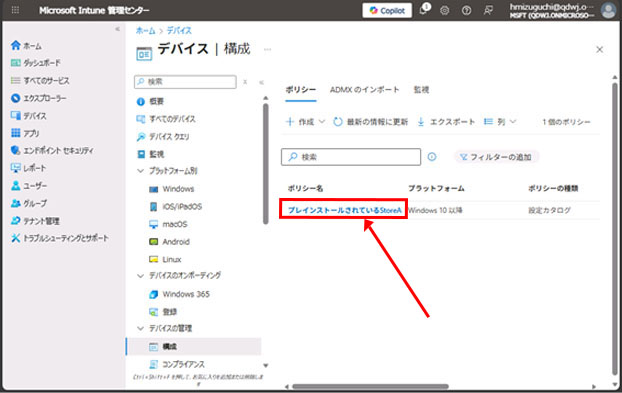This screenshot has width=622, height=393.
Task: Select the macOS platform entry
Action: point(168,224)
